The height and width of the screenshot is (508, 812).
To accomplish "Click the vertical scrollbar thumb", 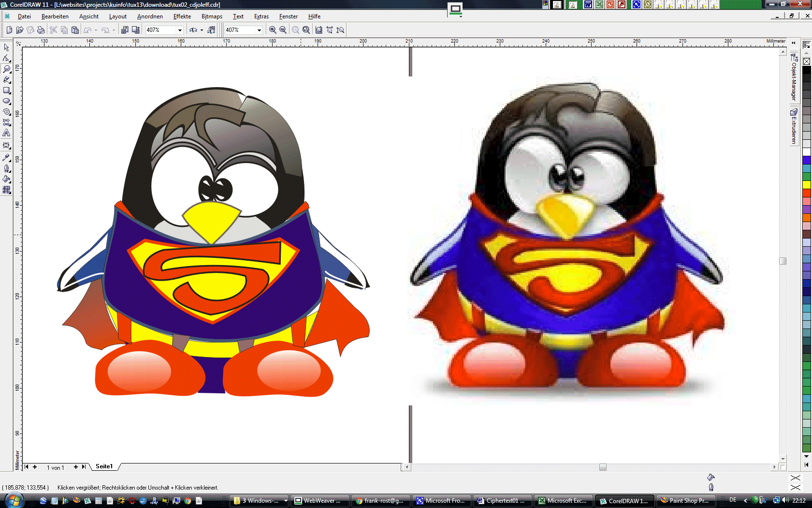I will 783,261.
